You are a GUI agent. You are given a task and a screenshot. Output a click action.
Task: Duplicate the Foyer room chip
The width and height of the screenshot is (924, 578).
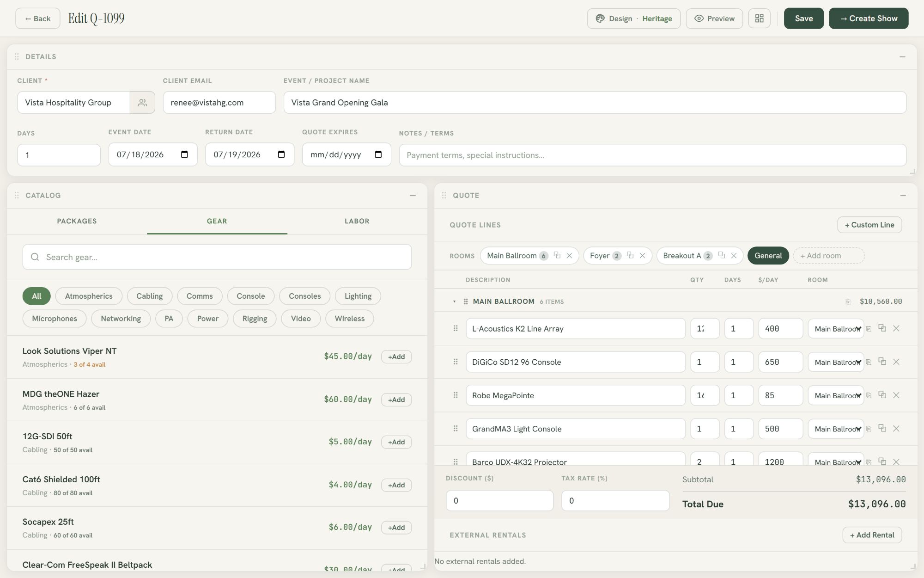click(630, 255)
